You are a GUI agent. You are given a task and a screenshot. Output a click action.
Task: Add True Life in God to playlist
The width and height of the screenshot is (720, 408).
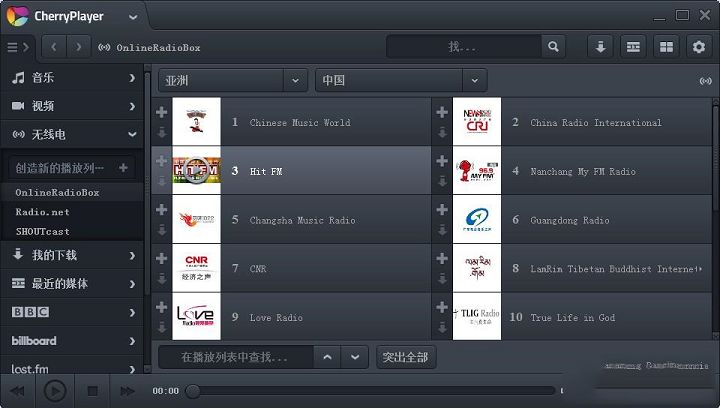tap(442, 307)
